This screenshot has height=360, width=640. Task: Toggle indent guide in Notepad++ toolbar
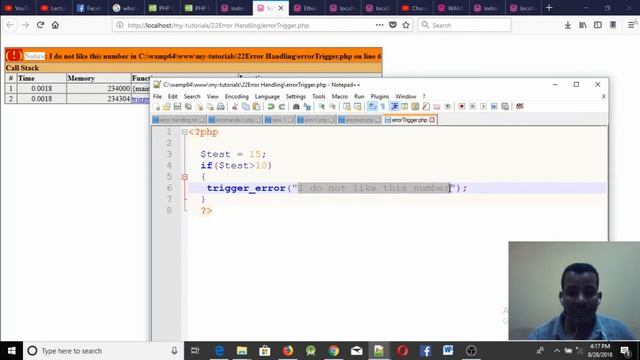click(394, 107)
